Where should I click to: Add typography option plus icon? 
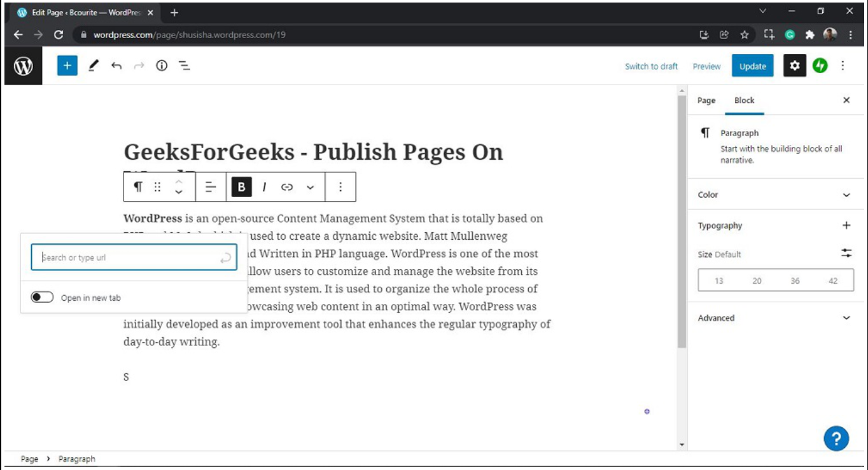[x=846, y=225]
